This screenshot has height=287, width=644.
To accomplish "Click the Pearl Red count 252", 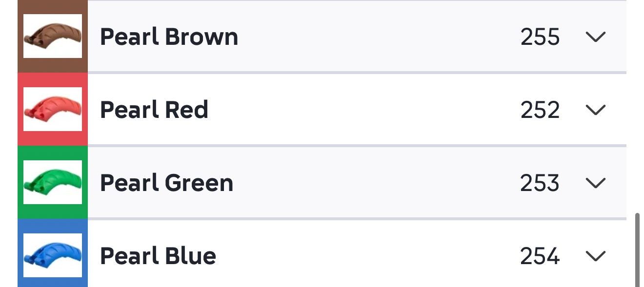I will (x=540, y=110).
